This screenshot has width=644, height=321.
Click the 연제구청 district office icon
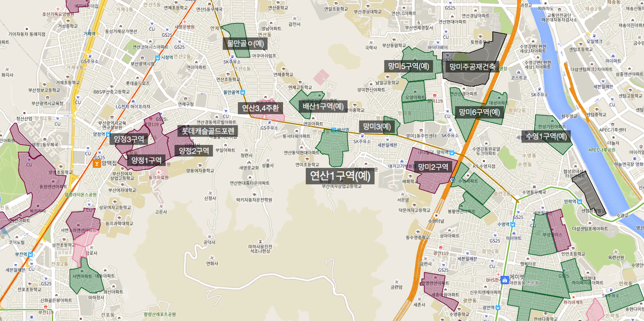[186, 98]
